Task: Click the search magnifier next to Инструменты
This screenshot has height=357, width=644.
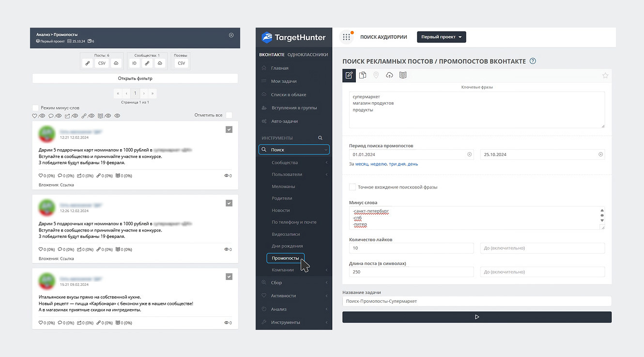Action: click(x=320, y=138)
